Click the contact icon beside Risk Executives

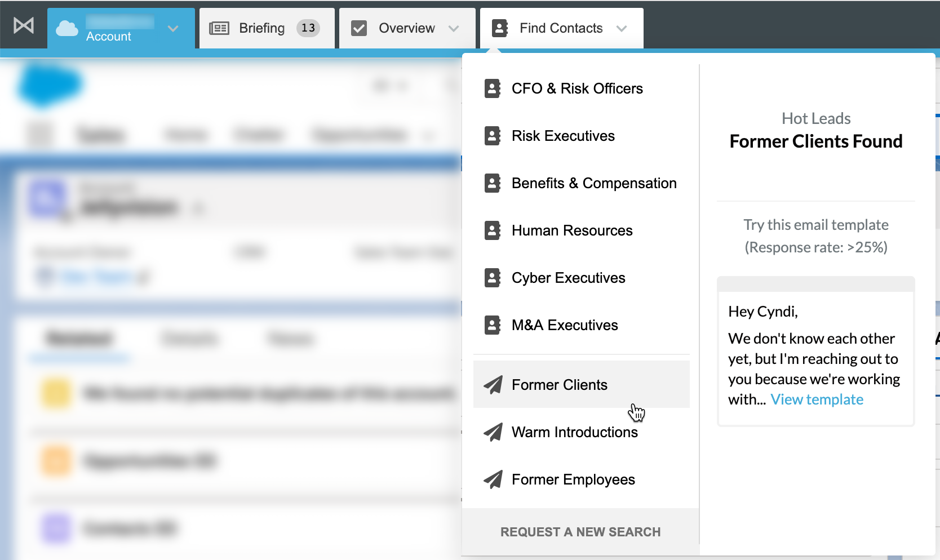coord(492,136)
